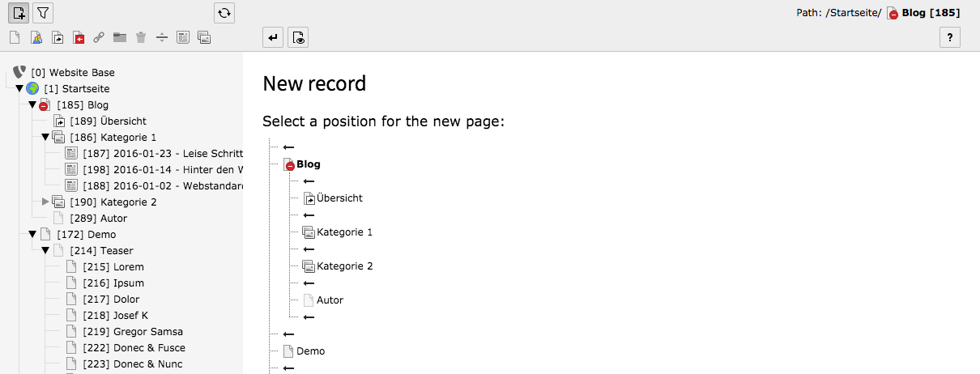Insert new page after Kategorie 1 arrow
The height and width of the screenshot is (374, 980).
click(309, 249)
